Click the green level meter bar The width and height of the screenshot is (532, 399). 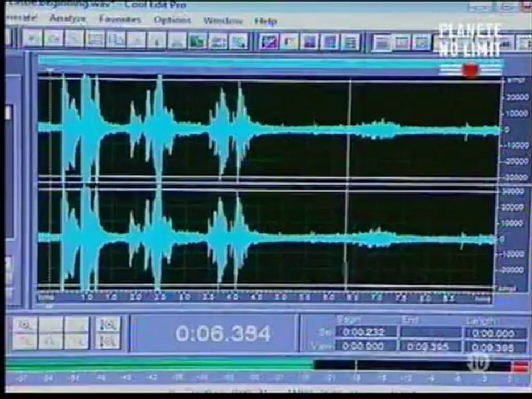point(160,365)
